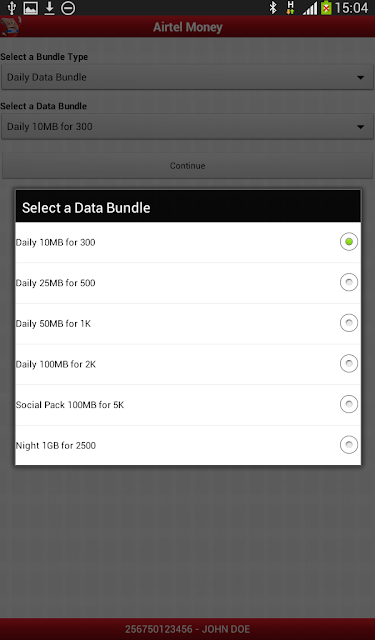Choose the Daily 100MB for 2K radio button
Screen dimensions: 375x640
(x=349, y=363)
